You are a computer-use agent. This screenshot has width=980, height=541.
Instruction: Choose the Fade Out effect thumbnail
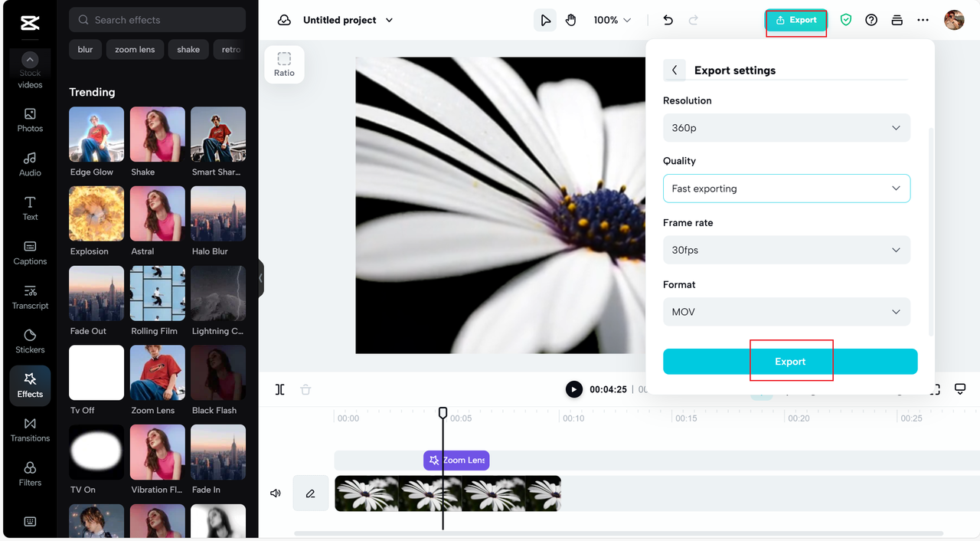point(96,293)
